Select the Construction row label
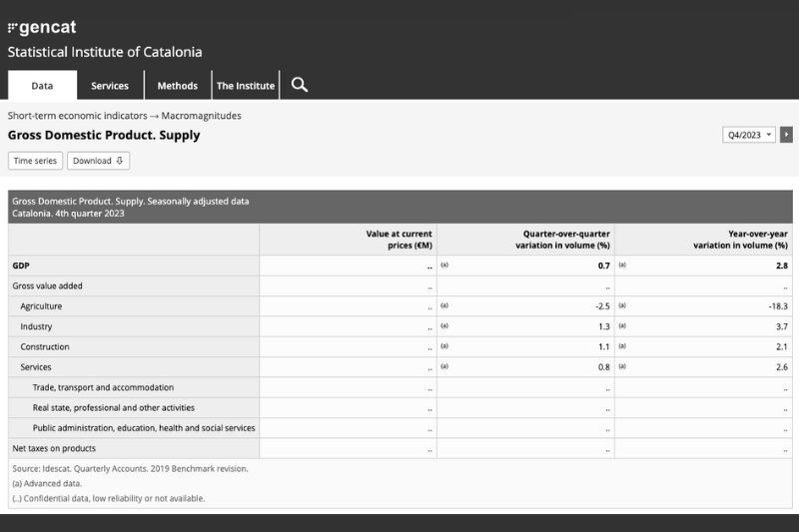This screenshot has height=532, width=799. pos(45,346)
